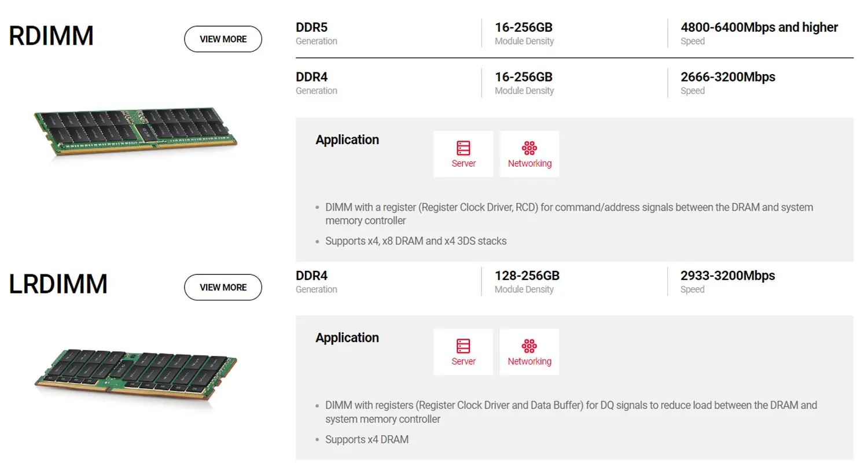868x463 pixels.
Task: Click the Networking application icon under LRDIMM
Action: tap(529, 351)
